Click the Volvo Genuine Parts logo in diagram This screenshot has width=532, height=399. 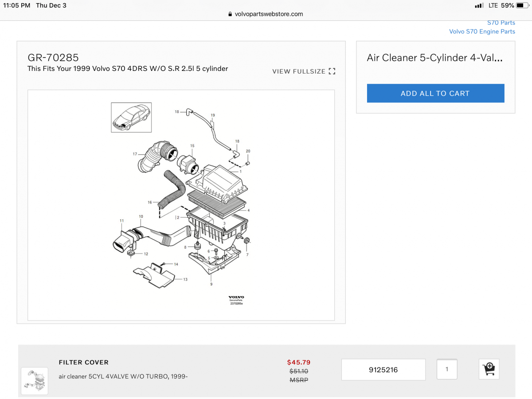(236, 300)
